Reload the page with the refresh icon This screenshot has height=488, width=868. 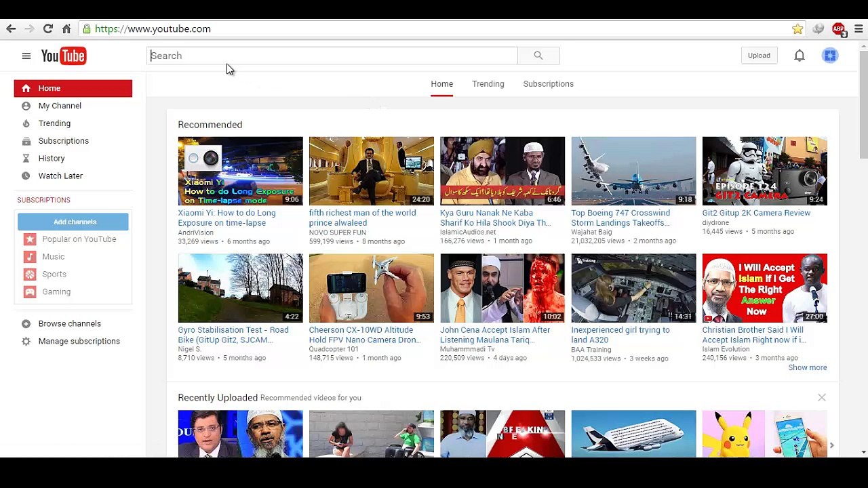48,28
